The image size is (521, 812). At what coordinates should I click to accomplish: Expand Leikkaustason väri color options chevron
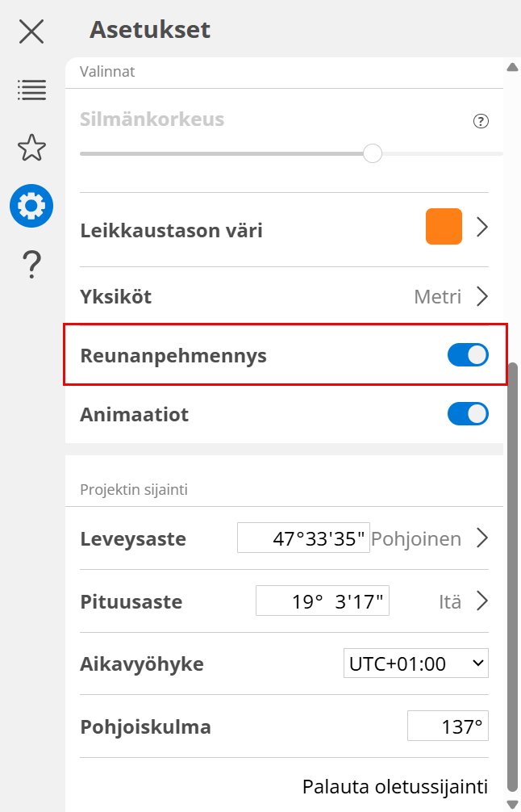tap(482, 227)
